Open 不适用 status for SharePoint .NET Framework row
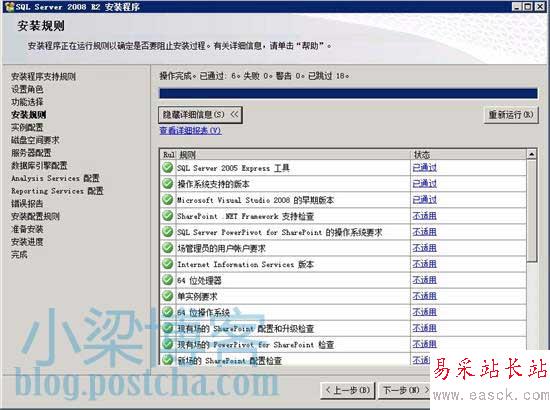Viewport: 550px width, 410px height. 425,216
